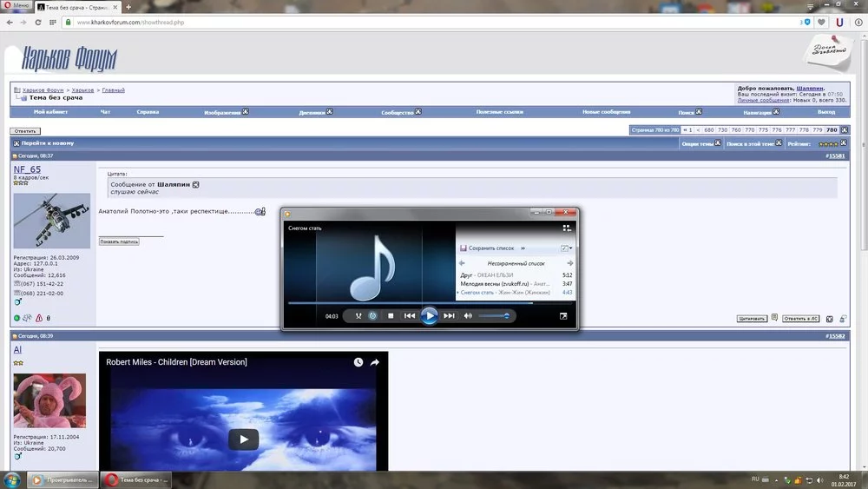Play the Robert Miles YouTube video
The width and height of the screenshot is (868, 489).
244,439
